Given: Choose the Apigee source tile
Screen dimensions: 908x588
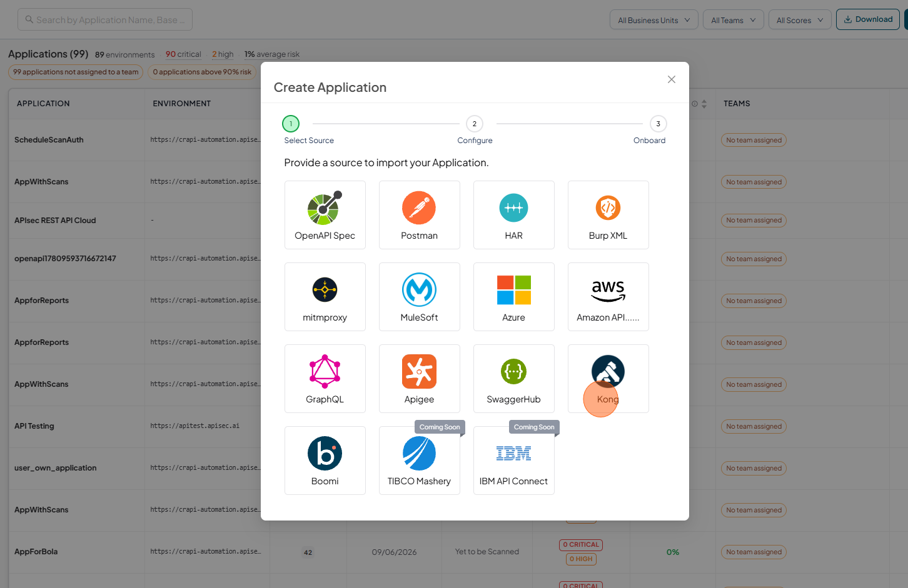Looking at the screenshot, I should [x=419, y=379].
